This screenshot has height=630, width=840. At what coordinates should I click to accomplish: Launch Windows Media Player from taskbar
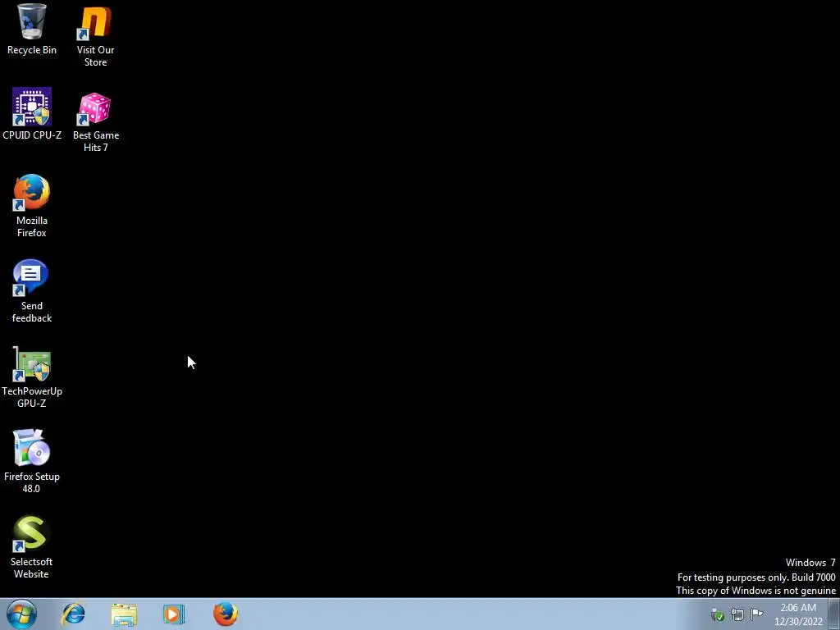[174, 614]
